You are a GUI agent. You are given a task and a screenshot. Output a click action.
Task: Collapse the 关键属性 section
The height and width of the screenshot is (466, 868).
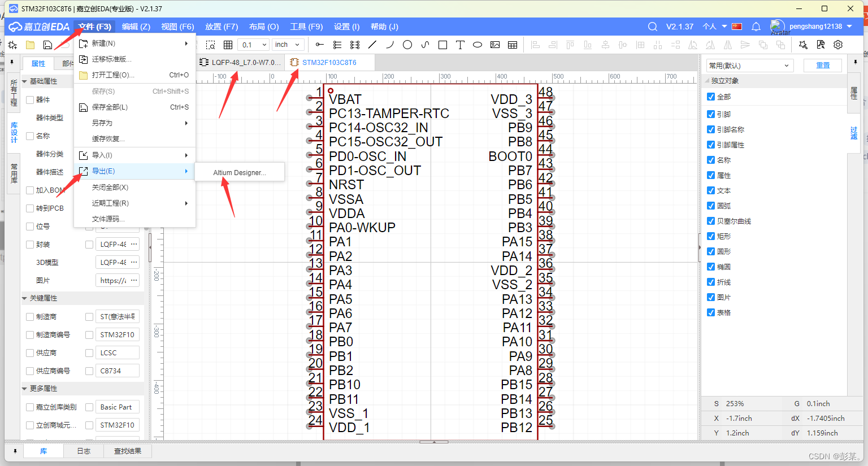pyautogui.click(x=24, y=298)
